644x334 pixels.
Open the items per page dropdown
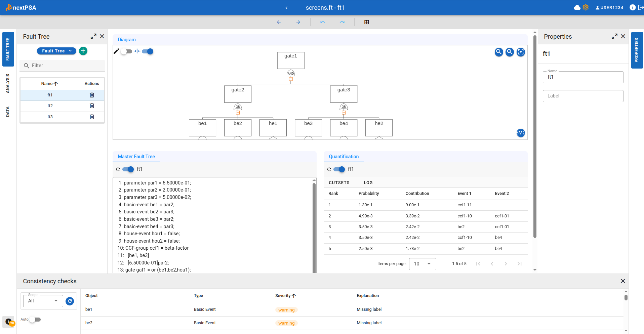(422, 264)
